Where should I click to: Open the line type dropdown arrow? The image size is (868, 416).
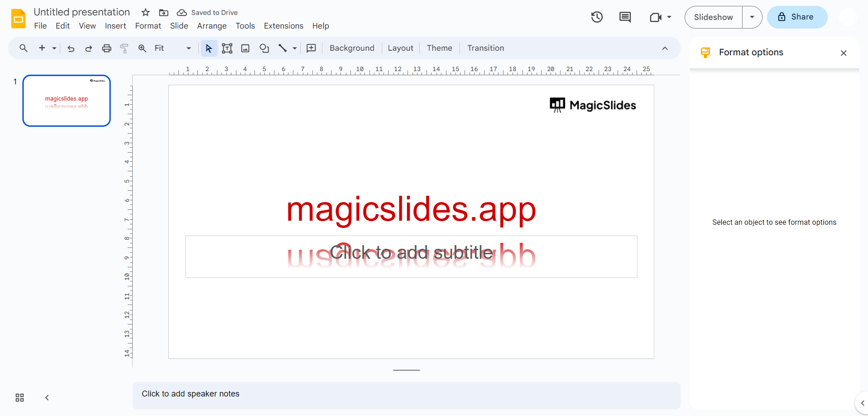(294, 48)
